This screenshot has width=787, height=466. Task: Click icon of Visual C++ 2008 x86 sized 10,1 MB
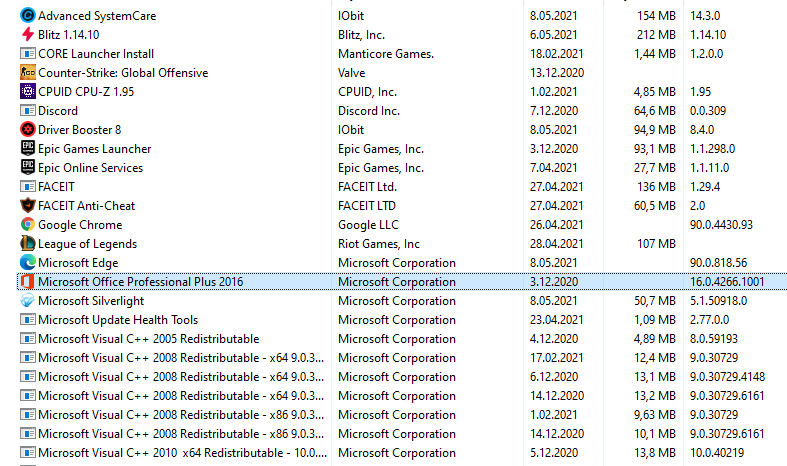[28, 434]
